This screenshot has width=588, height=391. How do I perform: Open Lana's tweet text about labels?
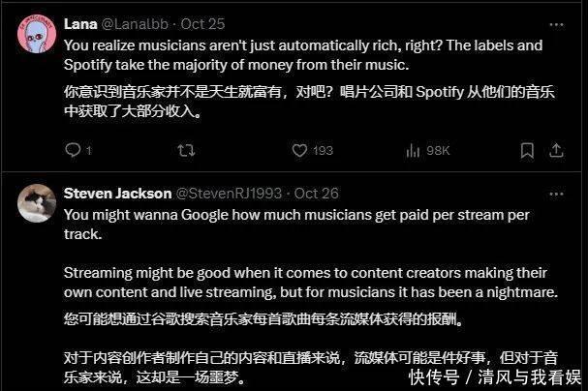(303, 55)
